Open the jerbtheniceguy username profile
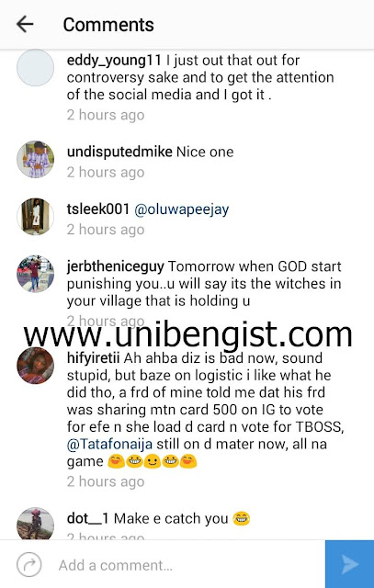Viewport: 374px width, 588px height. click(x=115, y=266)
